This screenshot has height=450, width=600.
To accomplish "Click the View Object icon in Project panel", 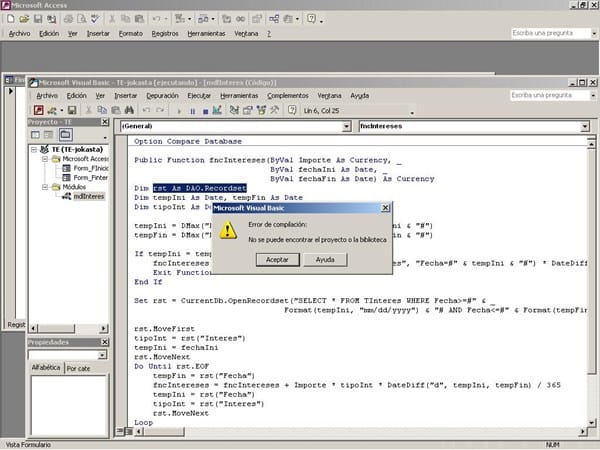I will [48, 134].
